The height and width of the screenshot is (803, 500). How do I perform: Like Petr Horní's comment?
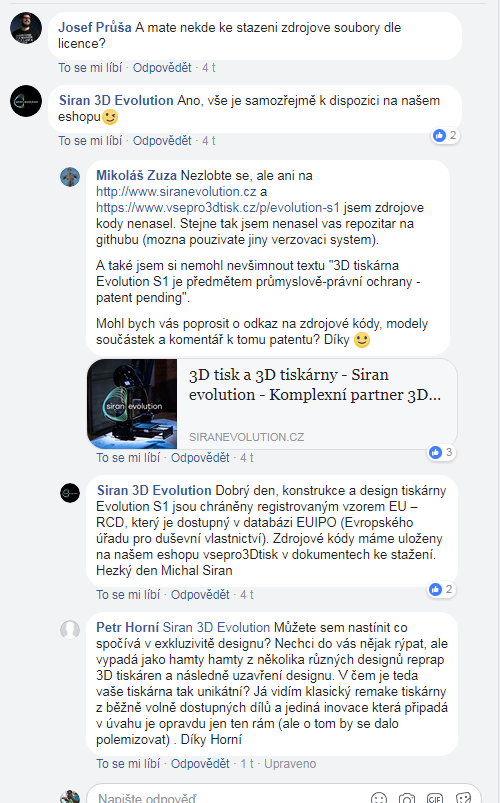point(128,764)
